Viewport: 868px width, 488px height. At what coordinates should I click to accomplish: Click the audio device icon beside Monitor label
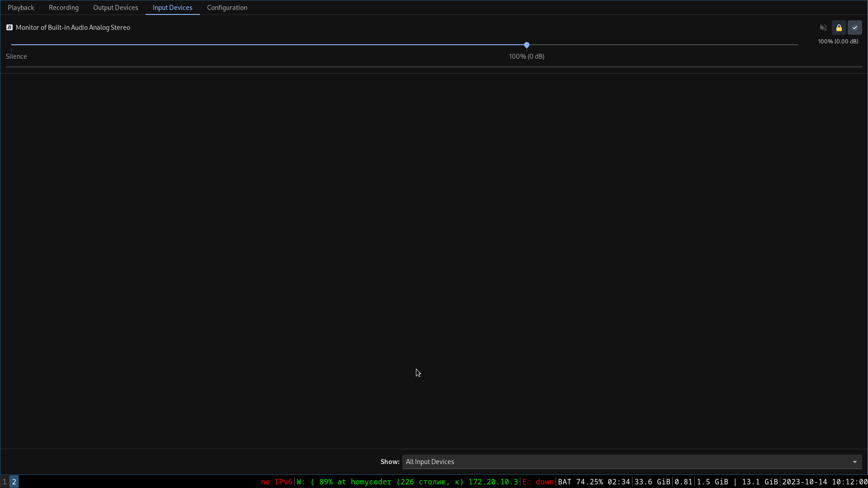click(9, 28)
